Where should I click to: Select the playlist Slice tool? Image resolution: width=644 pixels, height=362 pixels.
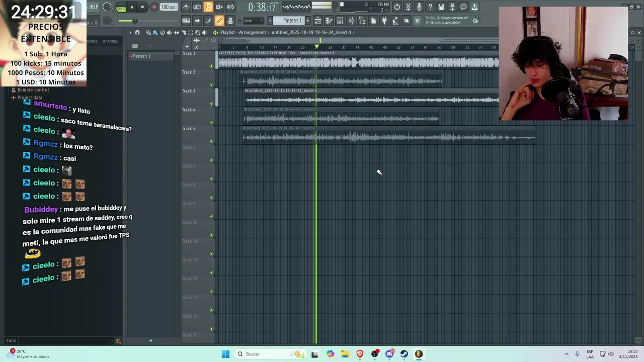[x=184, y=33]
